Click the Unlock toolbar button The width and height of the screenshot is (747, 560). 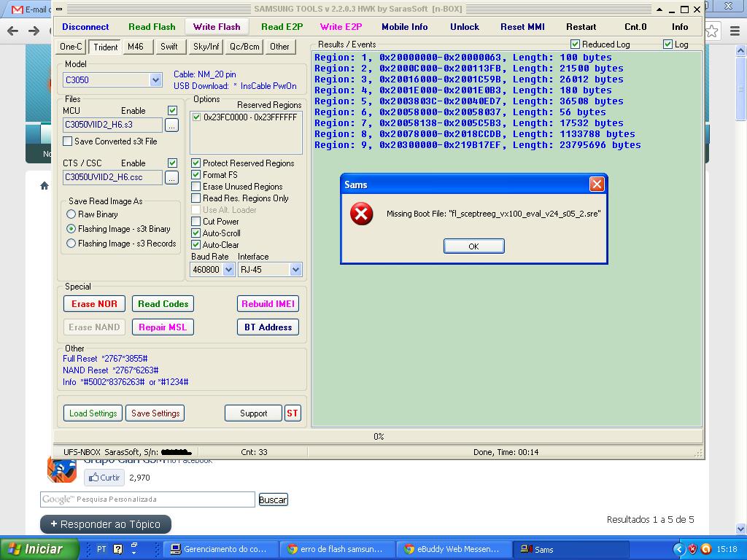coord(465,27)
